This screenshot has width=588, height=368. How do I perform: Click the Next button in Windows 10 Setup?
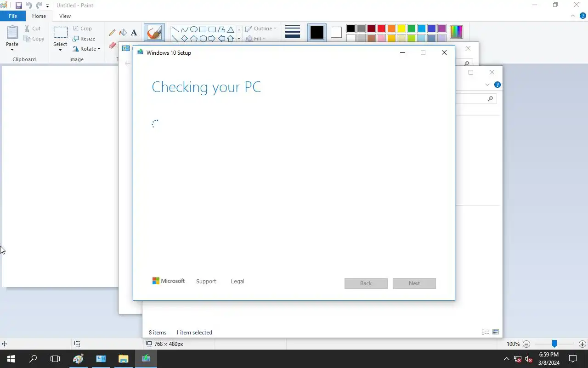(414, 283)
